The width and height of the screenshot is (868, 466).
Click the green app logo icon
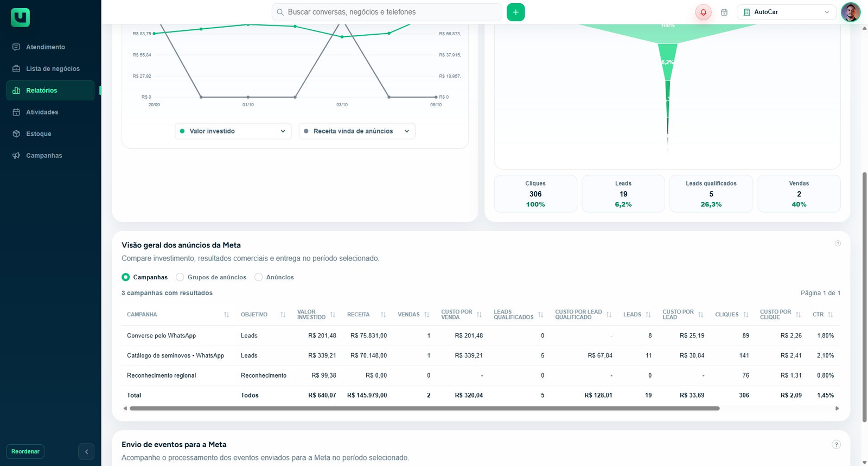click(20, 17)
